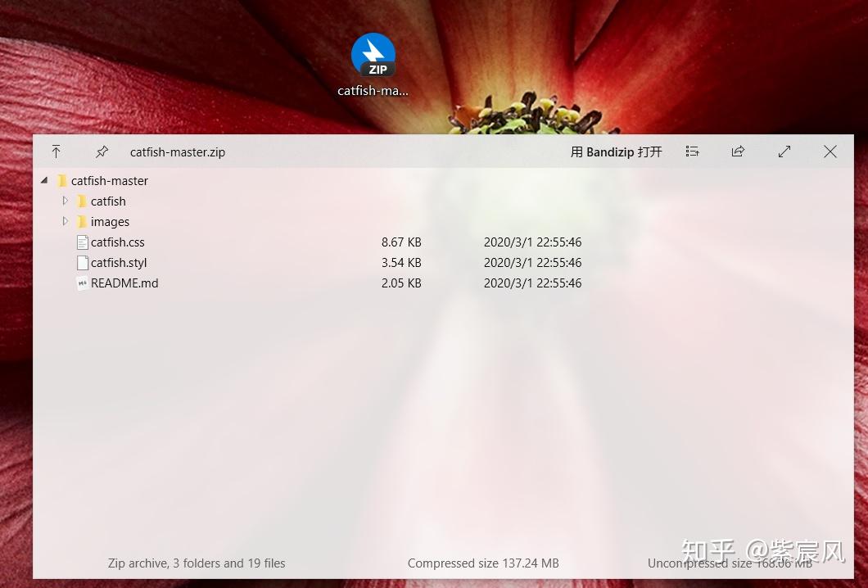Click the catfish.styl modified date cell

point(532,262)
